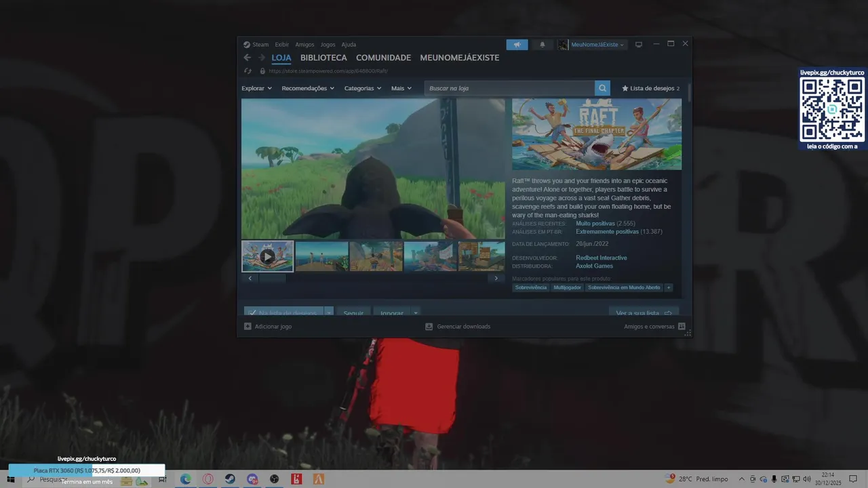
Task: Open the orange A app on taskbar
Action: 319,479
